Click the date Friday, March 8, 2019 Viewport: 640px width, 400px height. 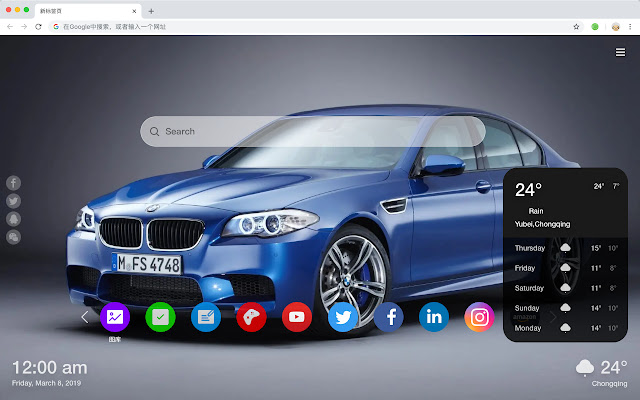tap(46, 383)
